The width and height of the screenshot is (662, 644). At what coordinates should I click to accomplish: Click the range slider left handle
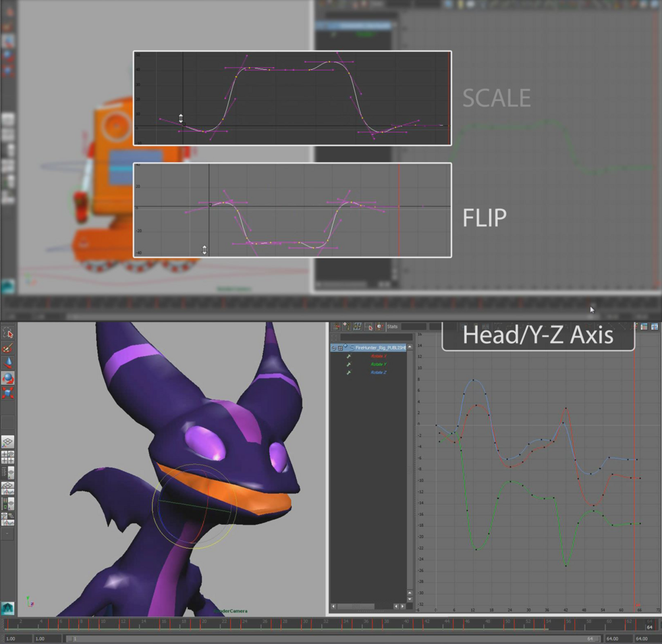pyautogui.click(x=70, y=639)
